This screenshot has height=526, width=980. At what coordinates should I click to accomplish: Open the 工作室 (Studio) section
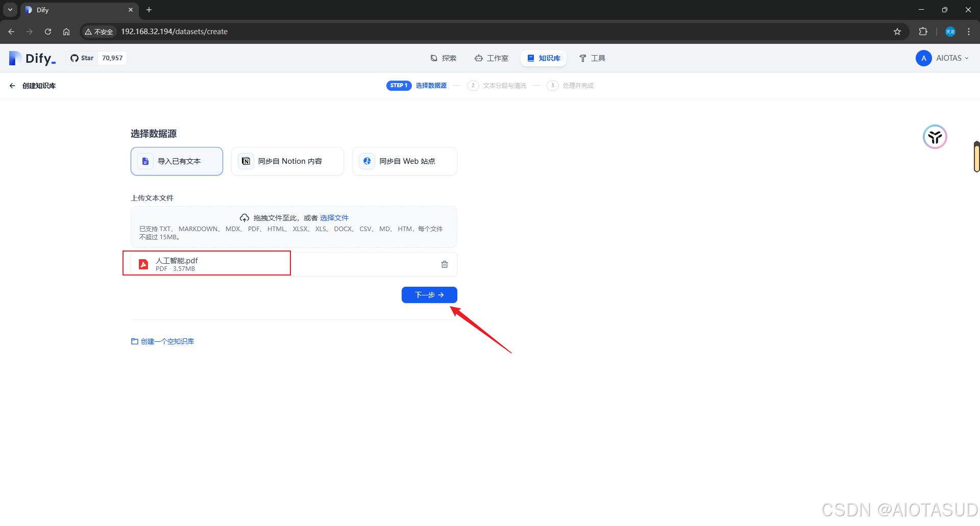click(492, 58)
